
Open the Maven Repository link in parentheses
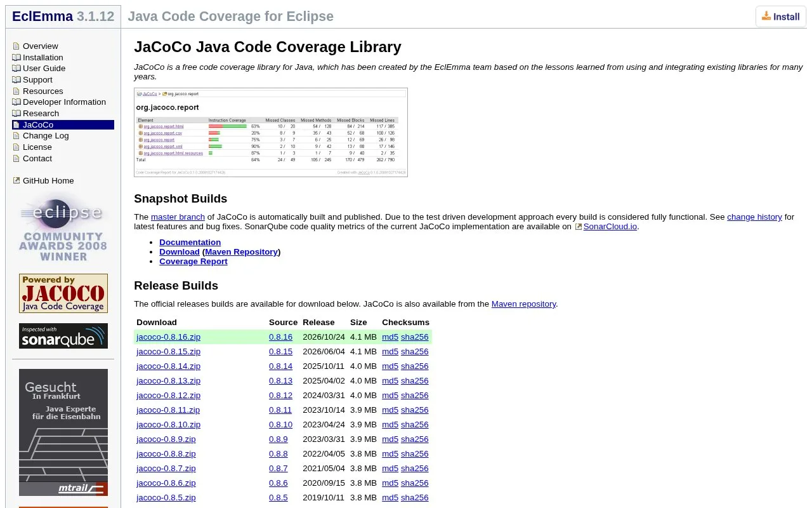point(242,252)
